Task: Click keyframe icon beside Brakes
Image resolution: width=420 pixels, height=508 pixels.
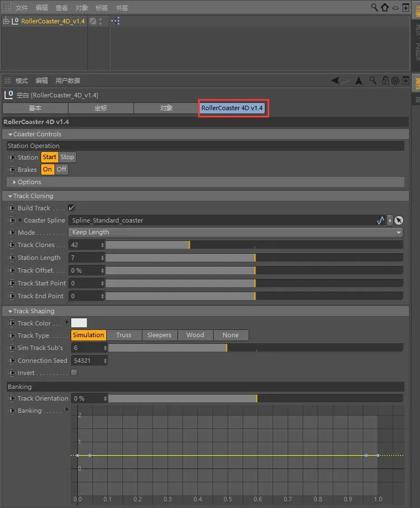Action: [x=12, y=170]
